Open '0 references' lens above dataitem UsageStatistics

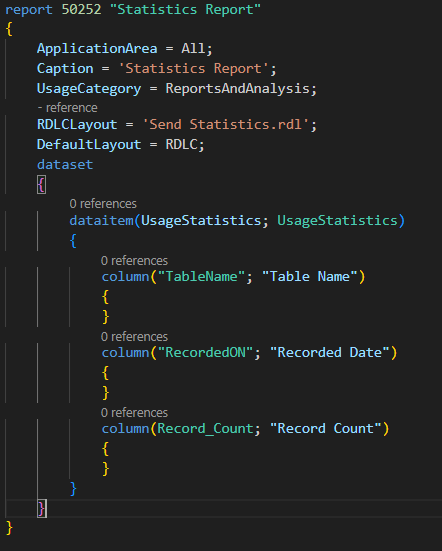pos(103,204)
